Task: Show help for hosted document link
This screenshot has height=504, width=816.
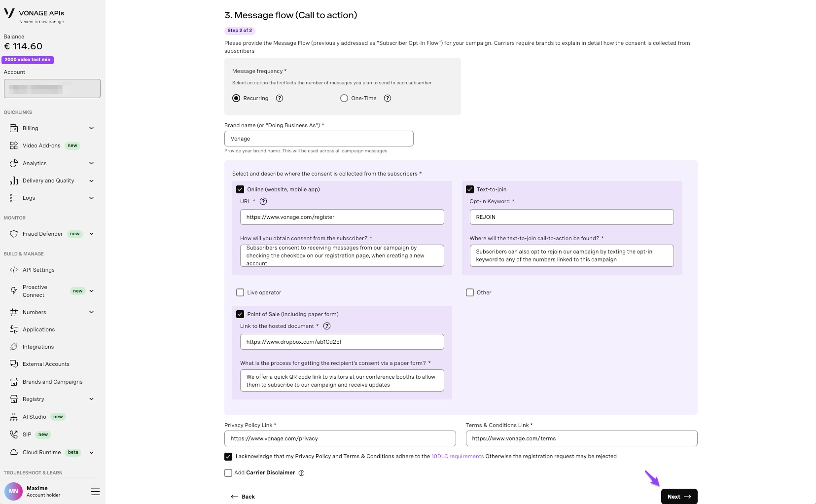Action: point(327,326)
